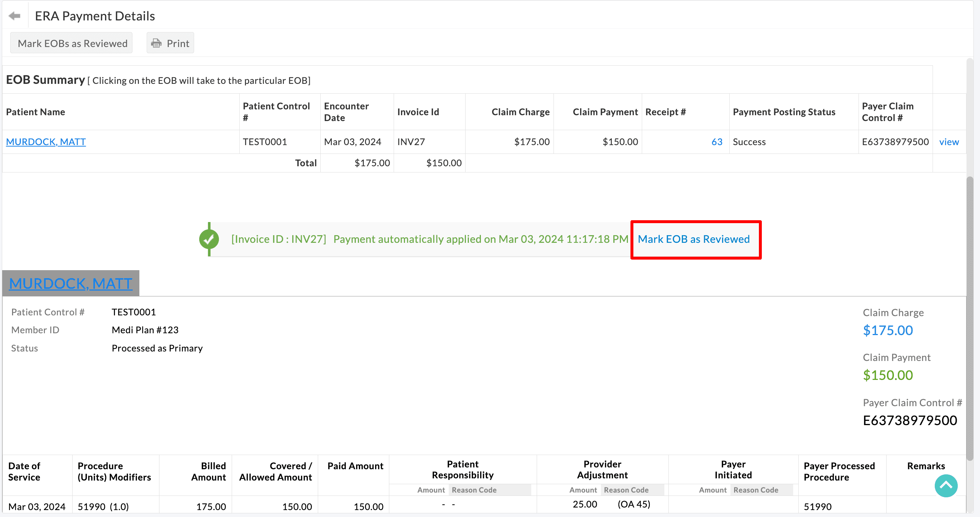This screenshot has height=517, width=980.
Task: Open large MURDOCK, MATT patient heading link
Action: 71,284
